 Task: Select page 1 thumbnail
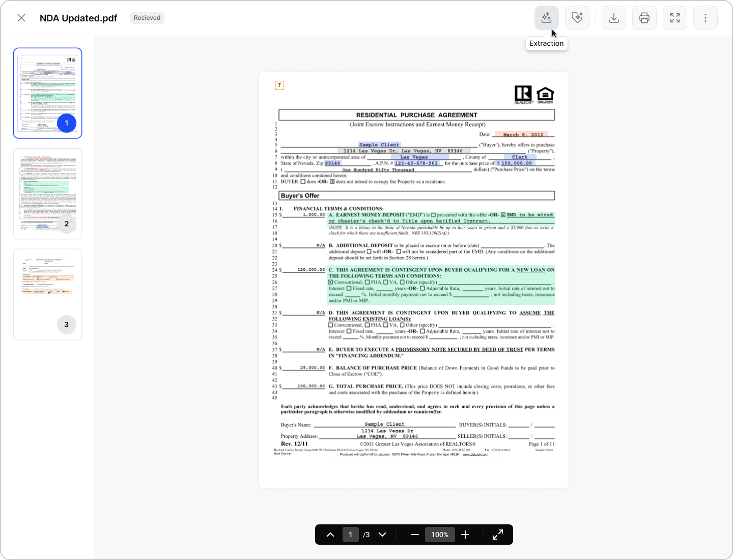(47, 93)
